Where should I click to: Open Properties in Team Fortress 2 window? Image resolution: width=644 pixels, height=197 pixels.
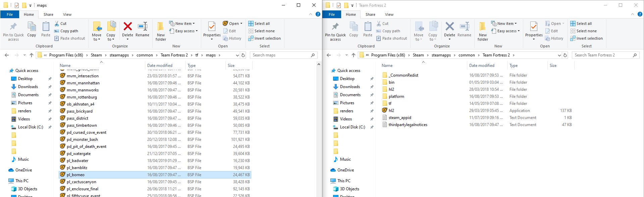click(534, 31)
